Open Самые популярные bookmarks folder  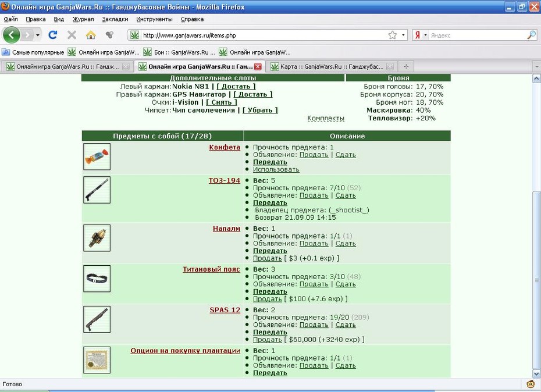33,52
